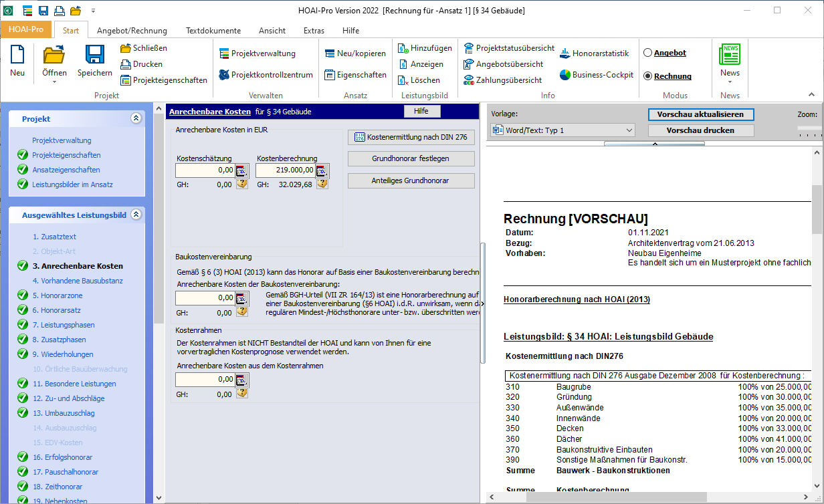
Task: Click the print icon in the title bar
Action: [x=60, y=10]
